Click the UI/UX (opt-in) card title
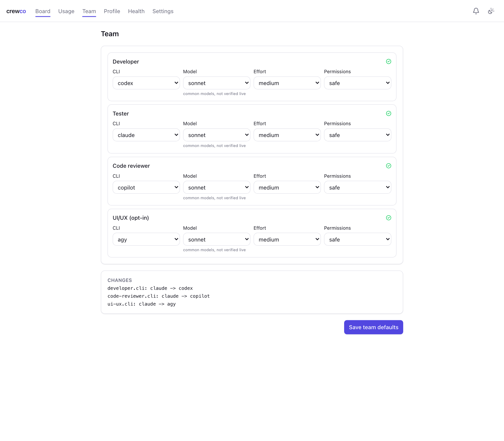Image resolution: width=504 pixels, height=441 pixels. 131,218
